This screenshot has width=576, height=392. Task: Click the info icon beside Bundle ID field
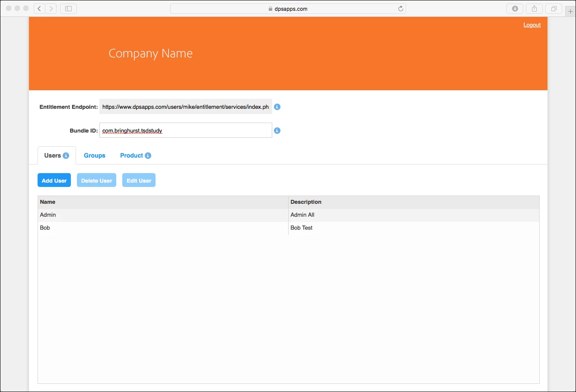[277, 130]
